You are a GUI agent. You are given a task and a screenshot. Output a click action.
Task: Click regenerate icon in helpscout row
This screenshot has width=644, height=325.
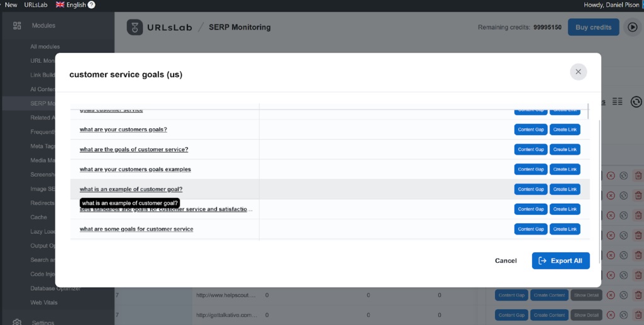pyautogui.click(x=623, y=295)
